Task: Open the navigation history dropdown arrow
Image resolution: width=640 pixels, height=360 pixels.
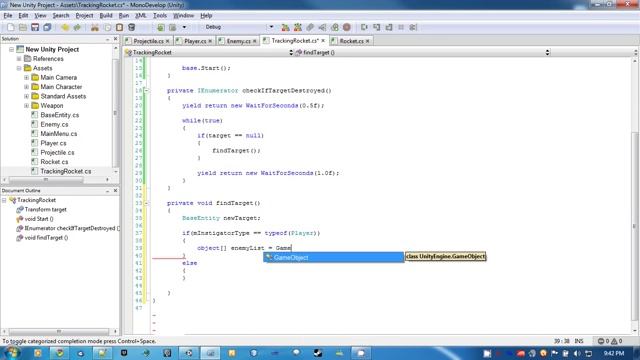Action: [x=184, y=27]
